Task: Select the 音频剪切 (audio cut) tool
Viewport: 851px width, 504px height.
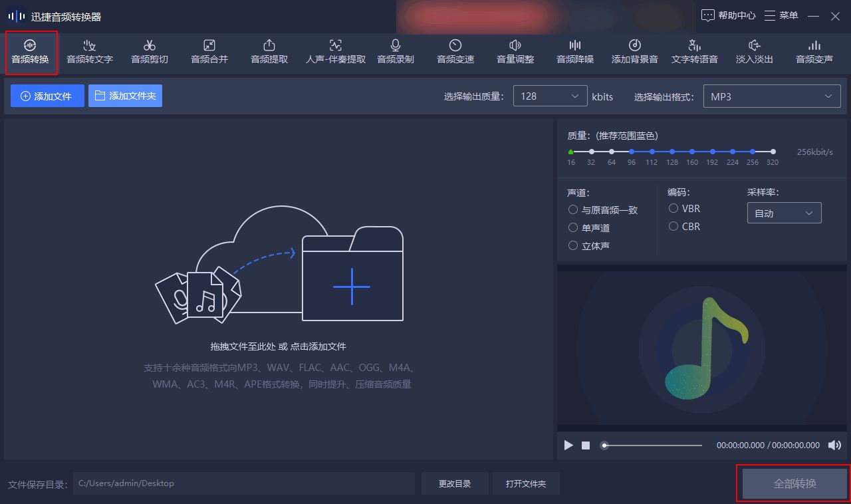Action: [149, 52]
